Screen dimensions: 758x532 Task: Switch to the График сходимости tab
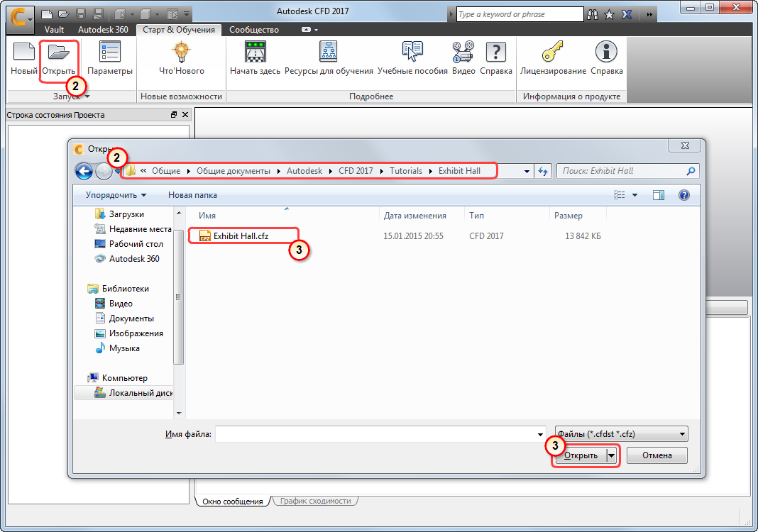[316, 501]
